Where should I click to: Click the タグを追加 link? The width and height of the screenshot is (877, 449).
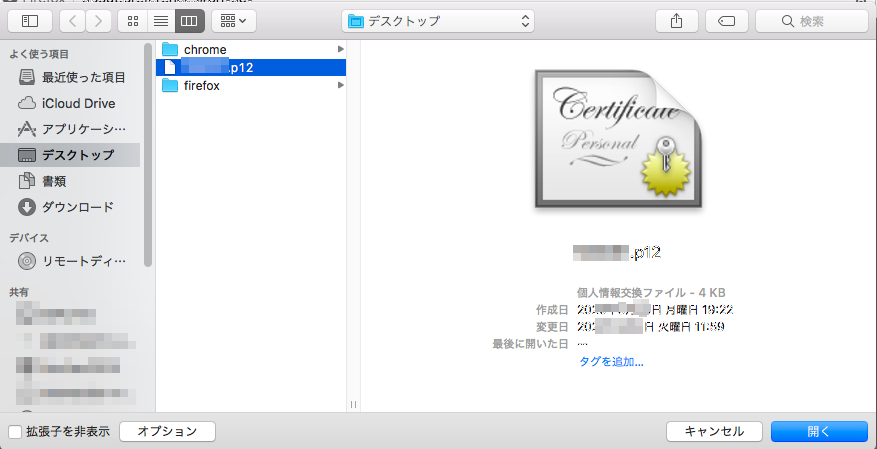611,361
